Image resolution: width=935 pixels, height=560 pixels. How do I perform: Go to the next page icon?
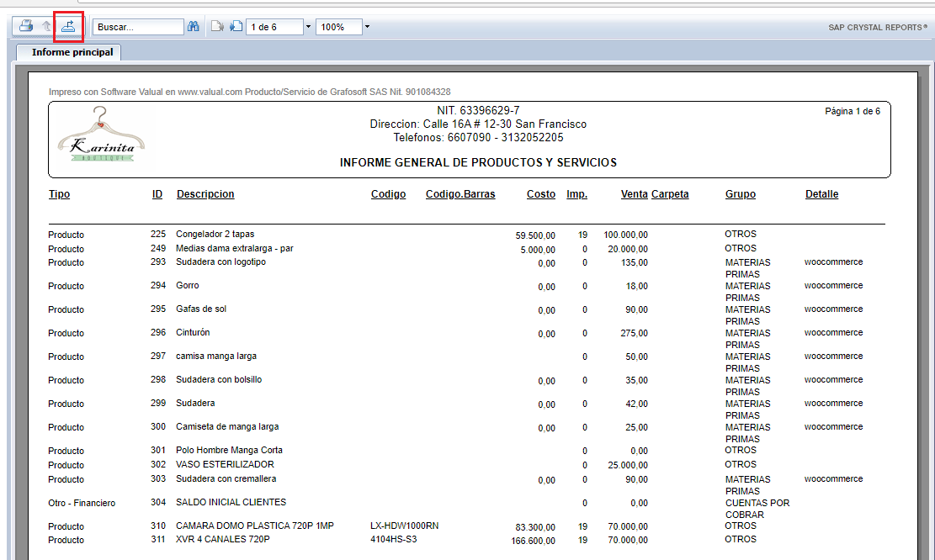coord(236,27)
